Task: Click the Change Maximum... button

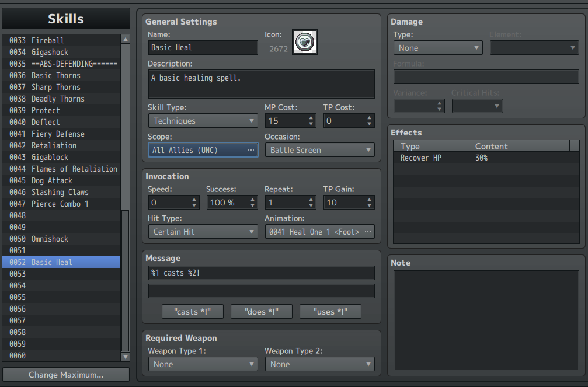Action: (66, 375)
